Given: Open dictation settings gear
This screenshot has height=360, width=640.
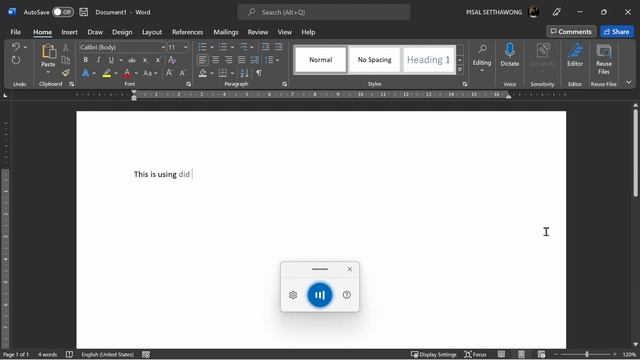Looking at the screenshot, I should [x=293, y=295].
